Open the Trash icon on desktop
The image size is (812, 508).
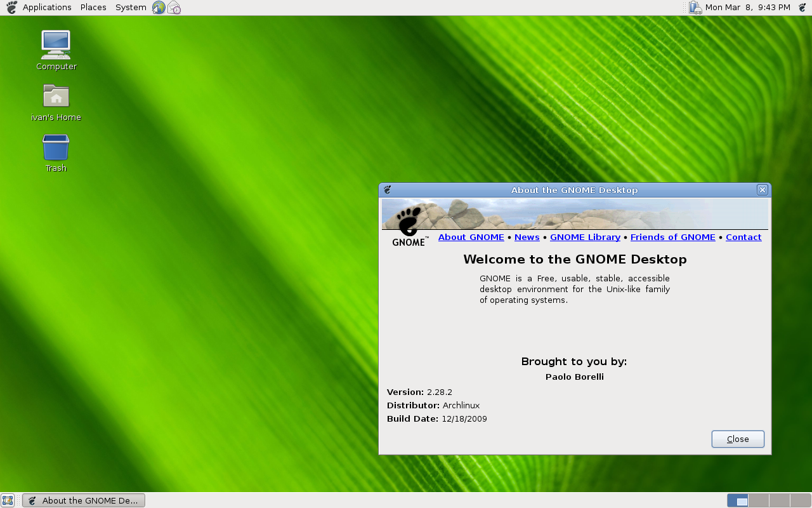(56, 147)
